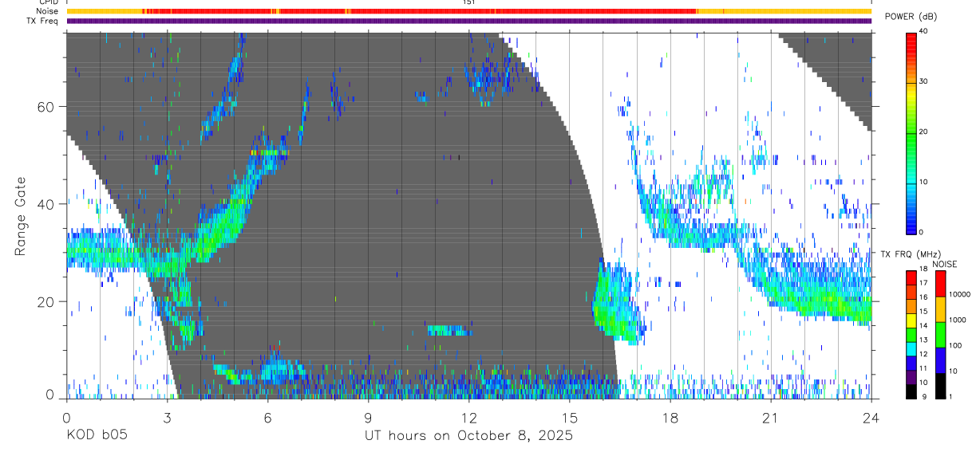The height and width of the screenshot is (452, 980).
Task: Click the x-axis tick label '12'
Action: point(468,418)
